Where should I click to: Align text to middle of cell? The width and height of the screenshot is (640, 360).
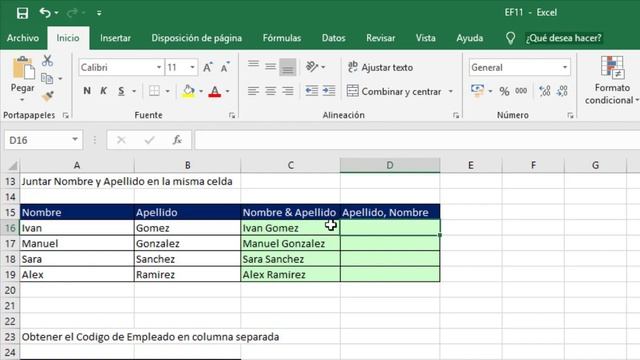(270, 66)
